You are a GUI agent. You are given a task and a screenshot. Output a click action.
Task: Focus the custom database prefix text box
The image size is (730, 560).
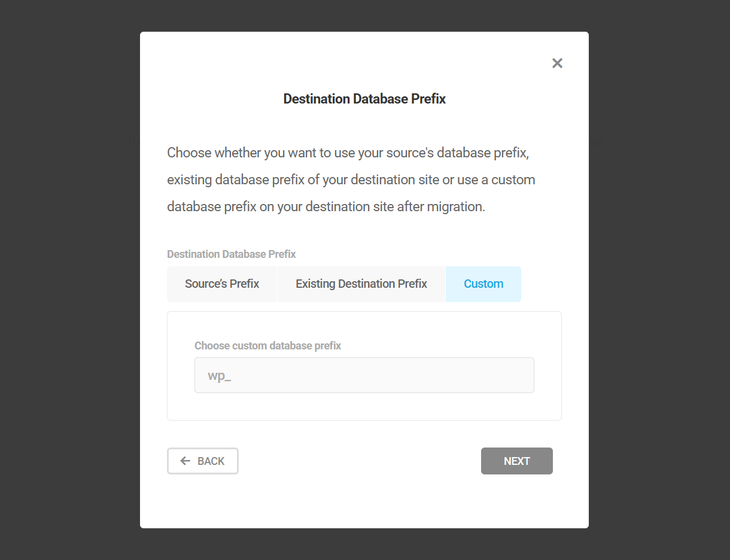pyautogui.click(x=364, y=375)
